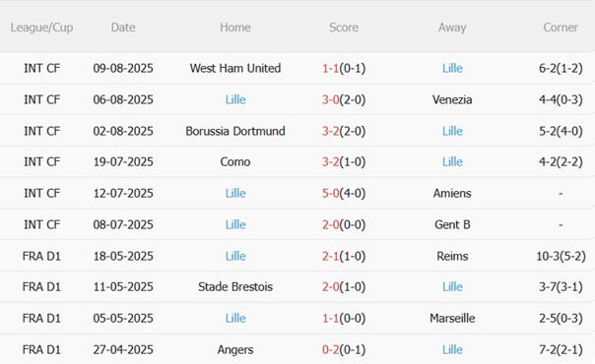The width and height of the screenshot is (595, 364).
Task: Select Borussia Dortmund team name
Action: [235, 131]
